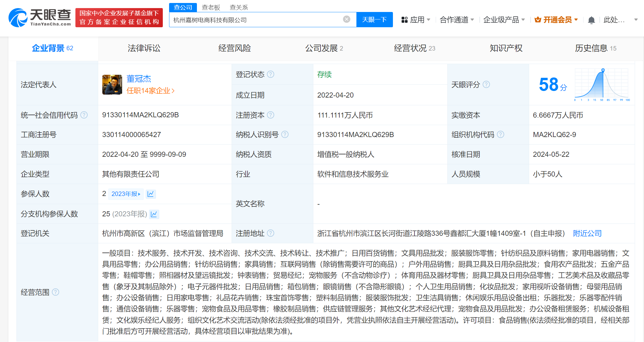
Task: Open the 分支机构参保人数 chart icon
Action: pyautogui.click(x=154, y=214)
